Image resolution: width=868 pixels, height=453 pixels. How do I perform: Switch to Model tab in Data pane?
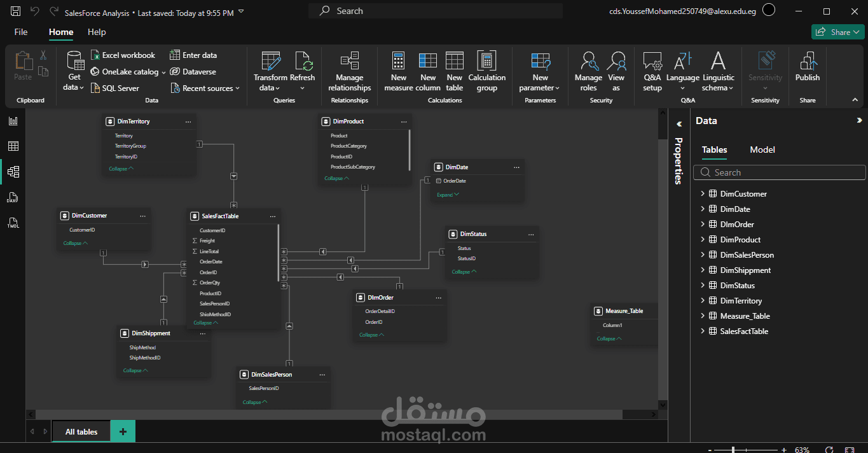pos(762,150)
